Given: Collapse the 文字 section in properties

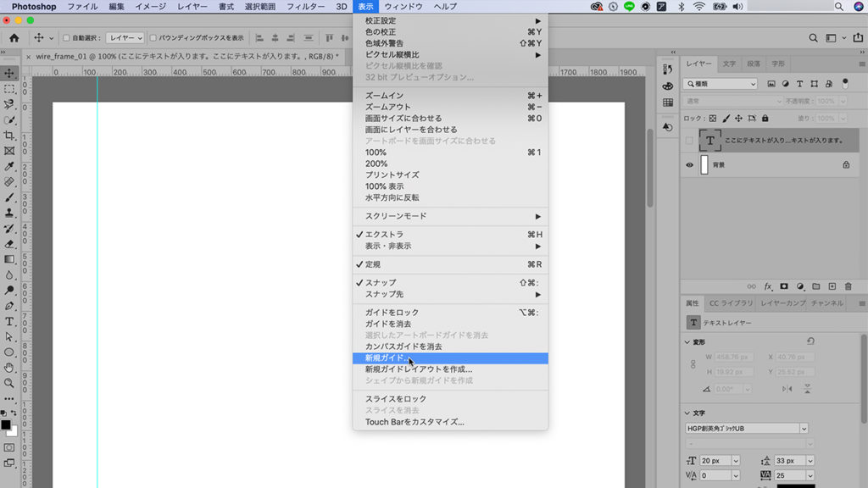Looking at the screenshot, I should [687, 413].
